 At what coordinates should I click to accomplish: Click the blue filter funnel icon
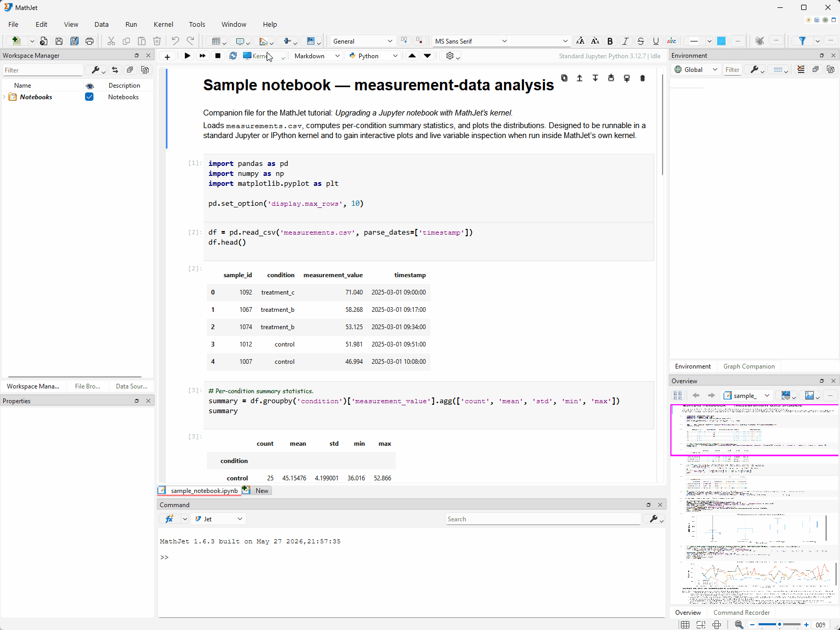coord(802,41)
